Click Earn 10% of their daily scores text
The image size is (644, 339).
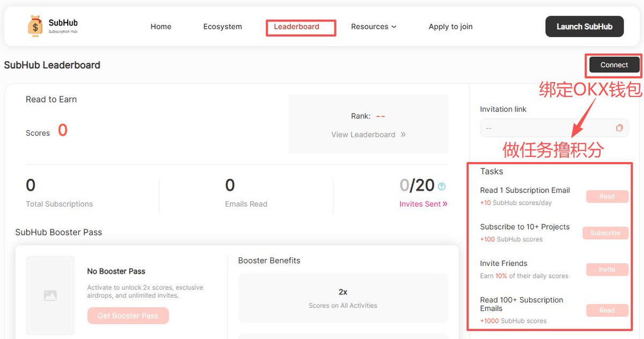pyautogui.click(x=524, y=276)
